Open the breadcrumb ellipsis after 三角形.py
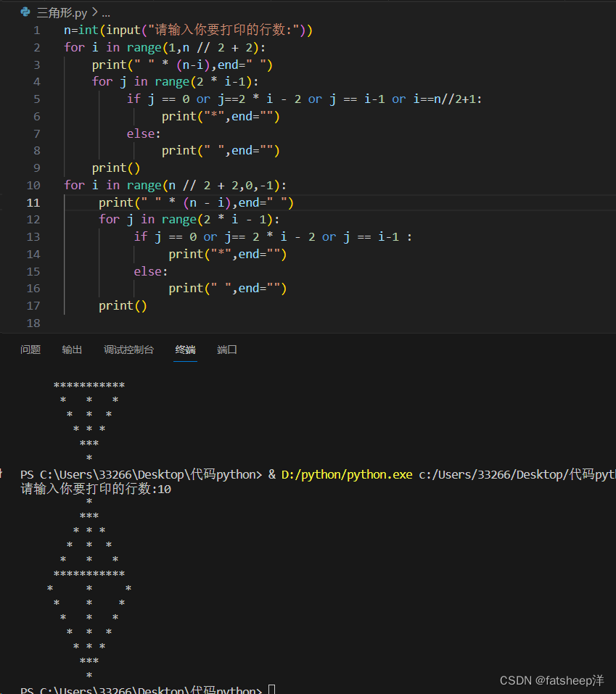This screenshot has height=694, width=616. tap(106, 13)
